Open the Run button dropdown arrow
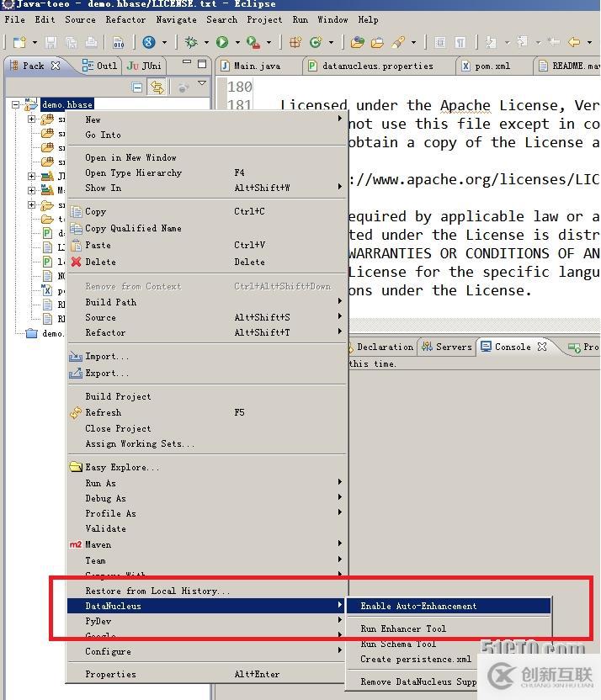 point(237,42)
